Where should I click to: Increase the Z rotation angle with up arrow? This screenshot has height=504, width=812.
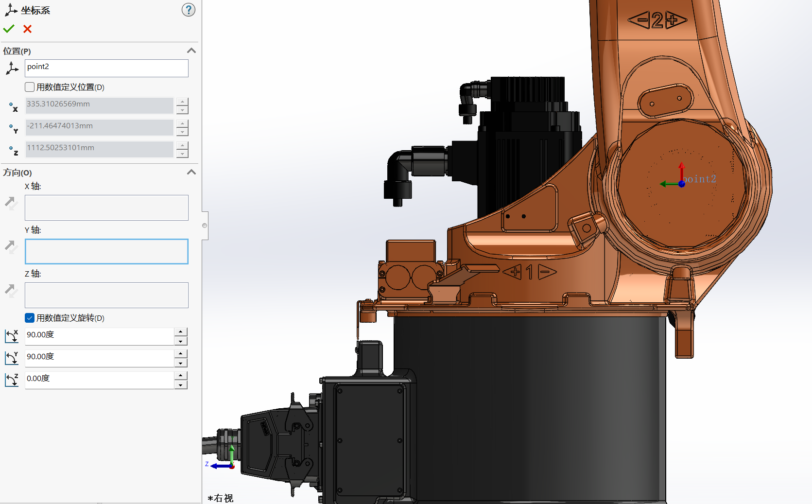pyautogui.click(x=181, y=375)
